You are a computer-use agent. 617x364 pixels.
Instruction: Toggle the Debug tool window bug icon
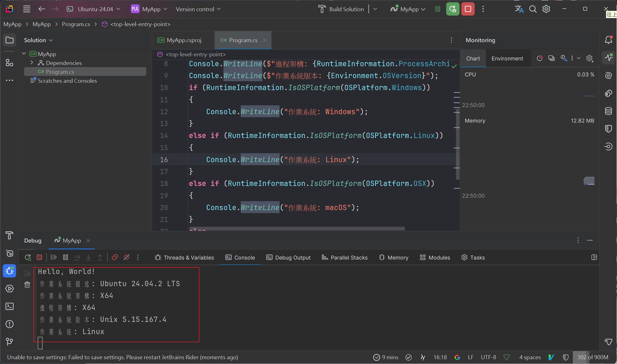9,271
